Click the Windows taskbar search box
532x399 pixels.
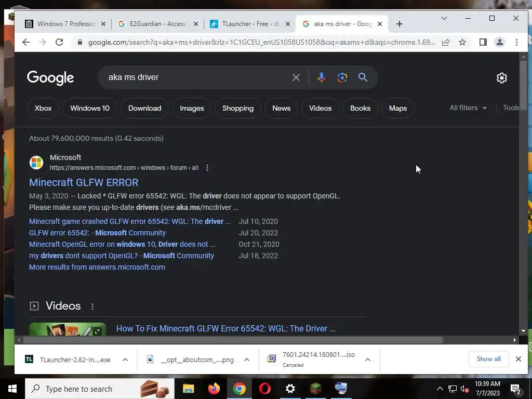pyautogui.click(x=100, y=389)
